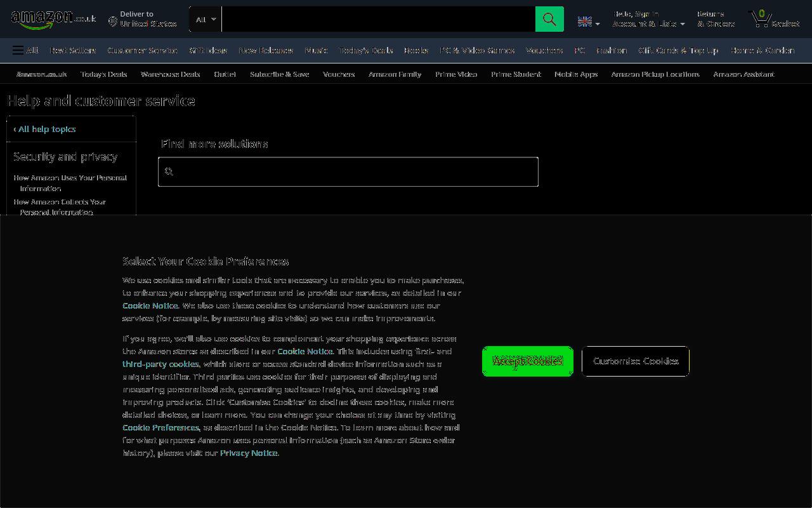This screenshot has width=812, height=508.
Task: Open How Amazon Collects Your Personal Information
Action: 60,207
